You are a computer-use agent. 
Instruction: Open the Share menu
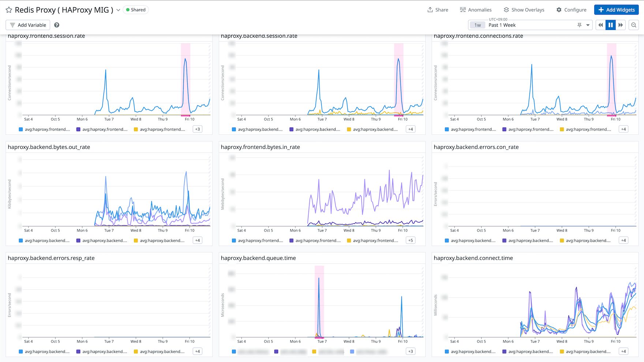[x=438, y=10]
